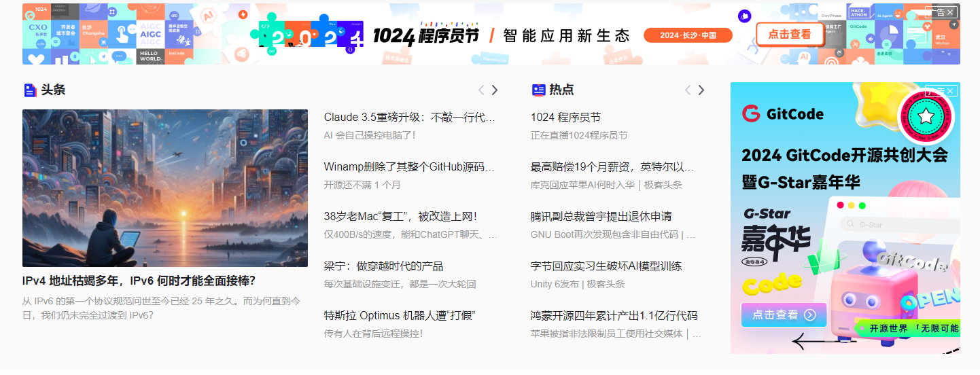Go to next 热点 page arrow
Viewport: 980px width, 375px height.
tap(701, 90)
